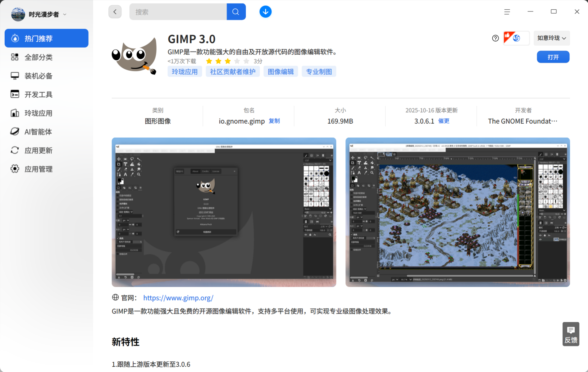Click the 打开 button to launch GIMP
Screen dimensions: 588x372
[553, 57]
